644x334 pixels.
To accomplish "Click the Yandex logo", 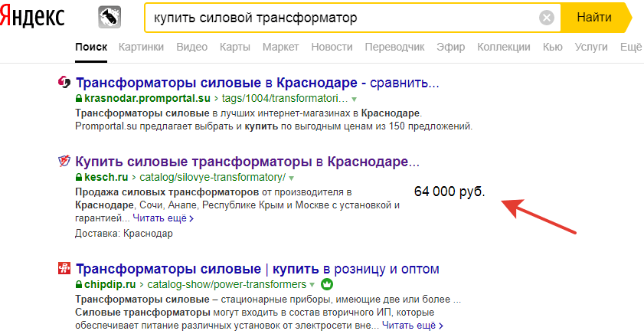I will coord(32,17).
